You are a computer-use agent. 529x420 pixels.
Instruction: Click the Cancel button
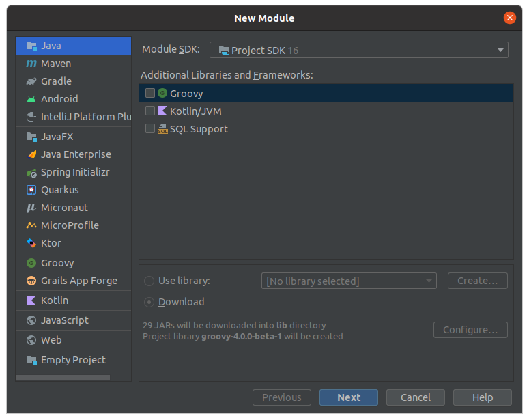click(415, 397)
